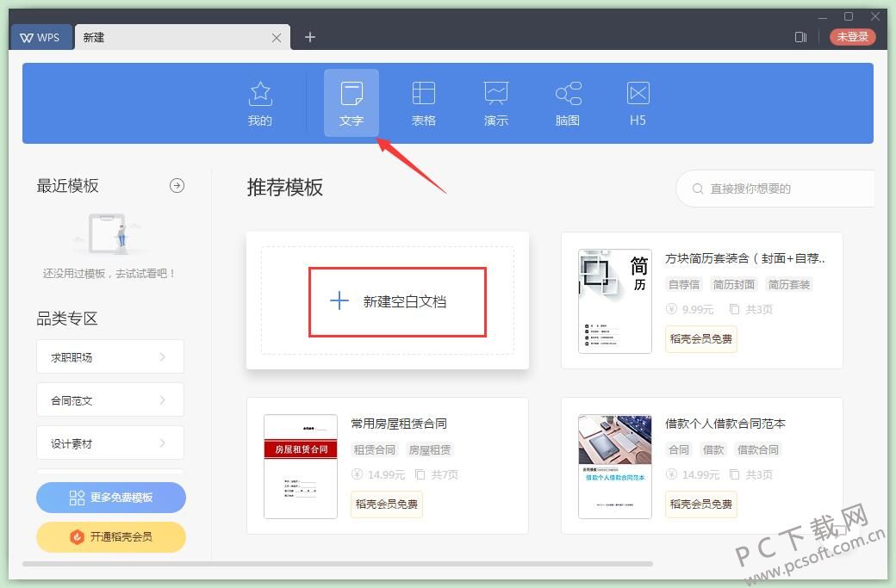Image resolution: width=896 pixels, height=588 pixels.
Task: Open 更多免费模板 free templates
Action: point(110,498)
